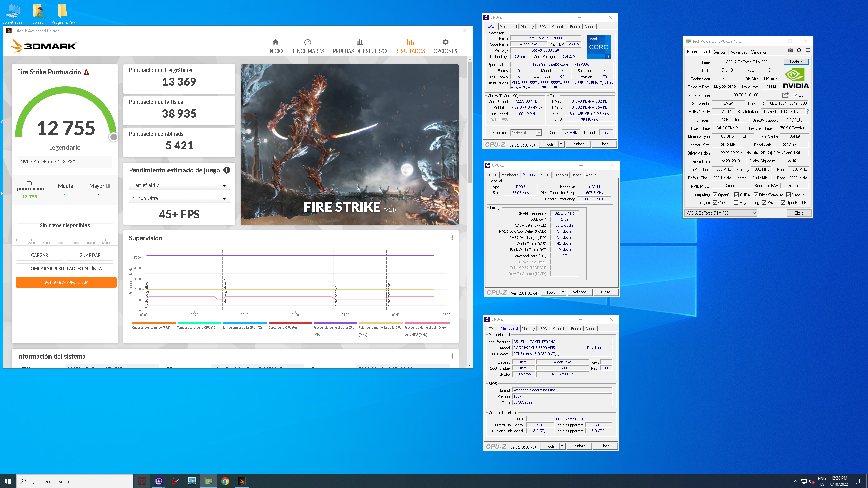Image resolution: width=868 pixels, height=488 pixels.
Task: Switch to Graphics tab in Mainboard CPU-Z window
Action: [x=560, y=329]
